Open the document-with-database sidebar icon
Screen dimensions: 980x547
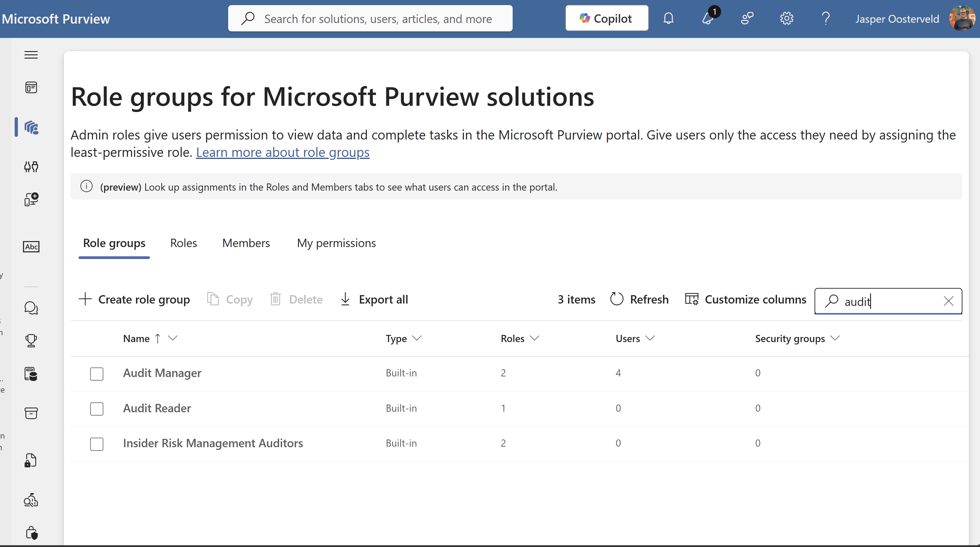tap(31, 374)
